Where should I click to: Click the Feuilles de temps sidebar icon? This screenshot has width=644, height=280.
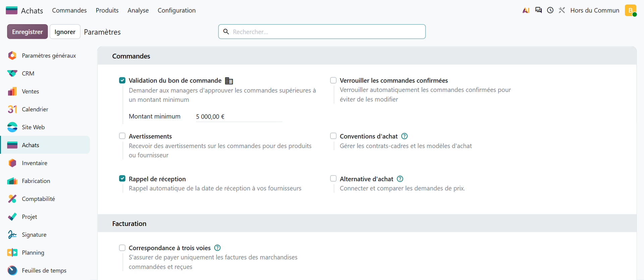(12, 270)
